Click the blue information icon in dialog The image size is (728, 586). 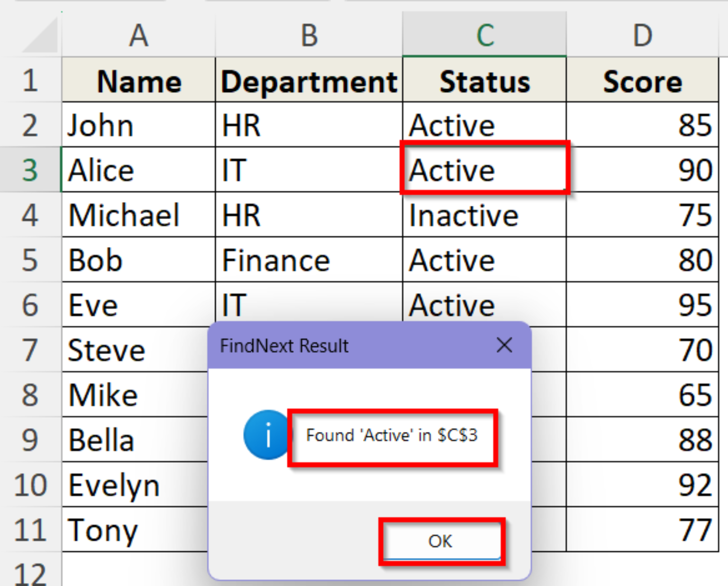pos(267,435)
